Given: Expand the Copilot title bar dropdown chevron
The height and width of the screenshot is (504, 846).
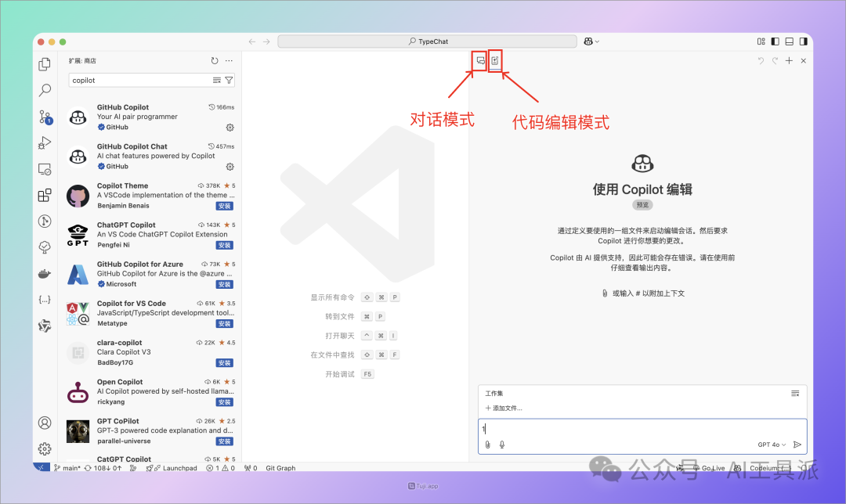Looking at the screenshot, I should [x=597, y=41].
